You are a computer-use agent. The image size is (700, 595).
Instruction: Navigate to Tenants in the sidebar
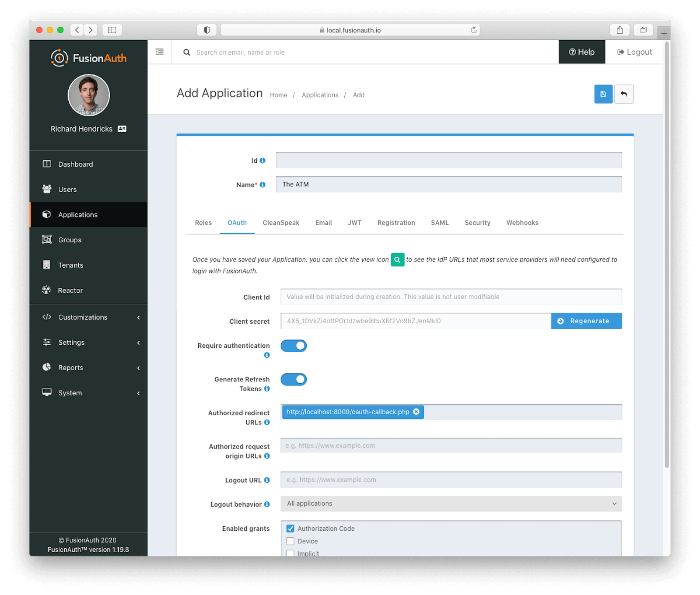70,265
